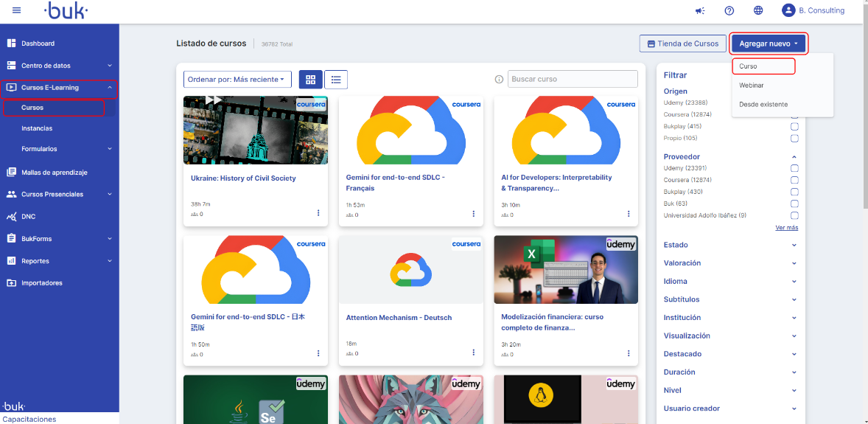This screenshot has width=868, height=424.
Task: Click the DNC sidebar icon
Action: tap(11, 216)
